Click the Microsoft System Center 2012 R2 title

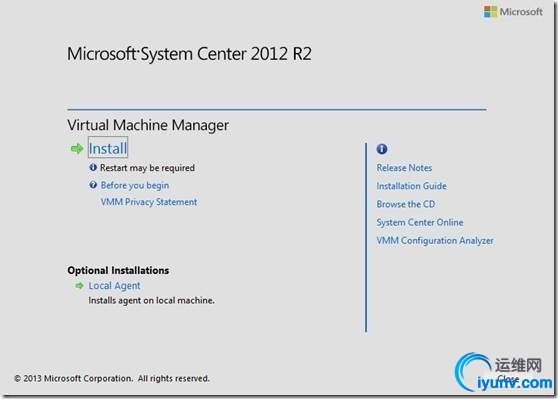189,54
